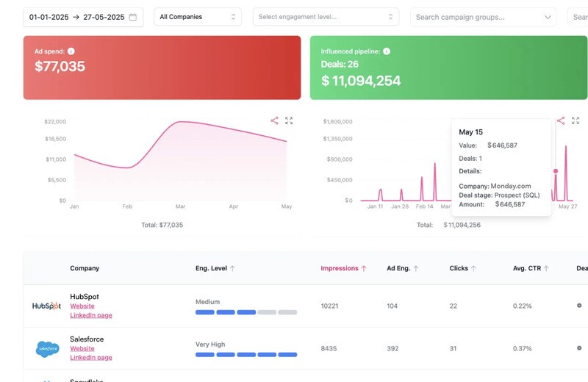Click the HubSpot engagement level bar
Image resolution: width=588 pixels, height=382 pixels.
click(245, 312)
